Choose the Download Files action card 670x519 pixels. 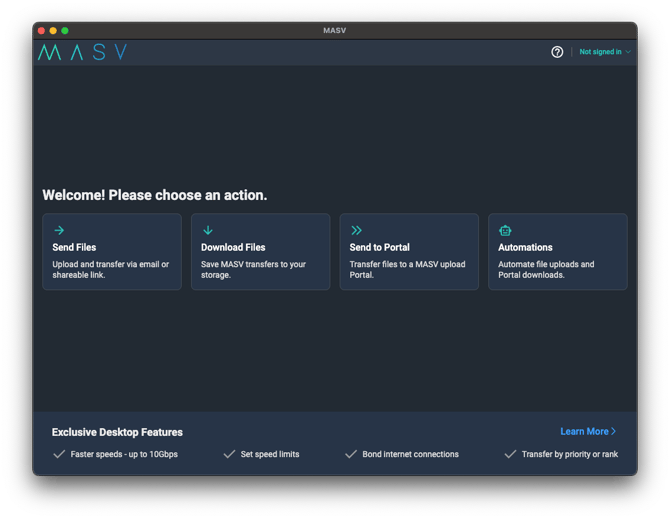pyautogui.click(x=260, y=252)
